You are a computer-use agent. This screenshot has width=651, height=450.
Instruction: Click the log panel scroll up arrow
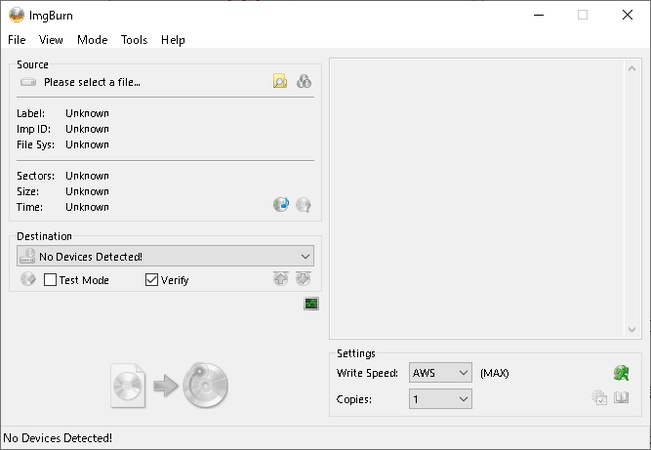(632, 68)
